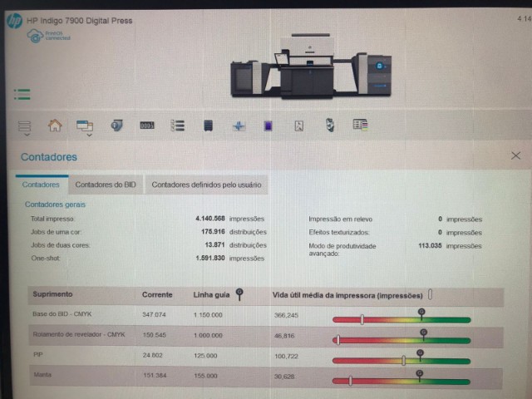
Task: Click the blue cross calibration icon
Action: click(239, 126)
